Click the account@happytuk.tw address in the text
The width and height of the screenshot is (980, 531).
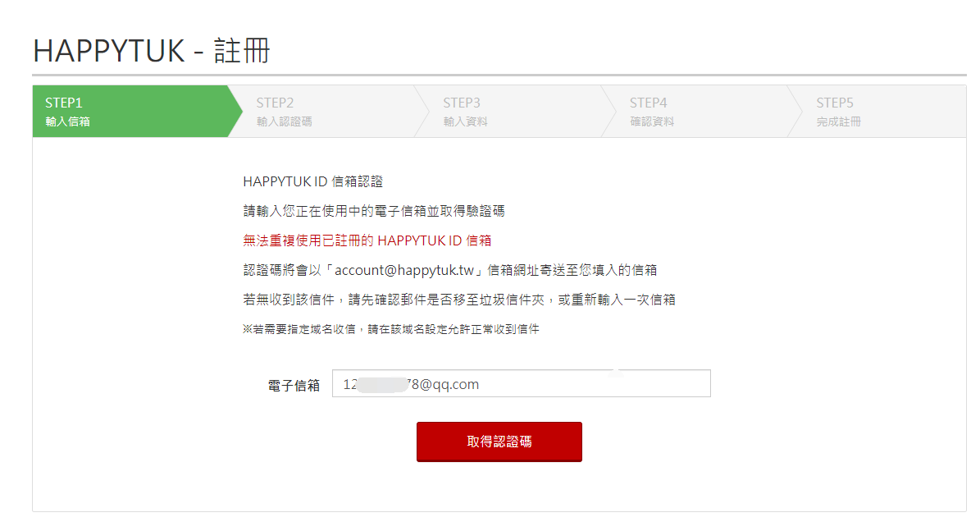tap(404, 270)
